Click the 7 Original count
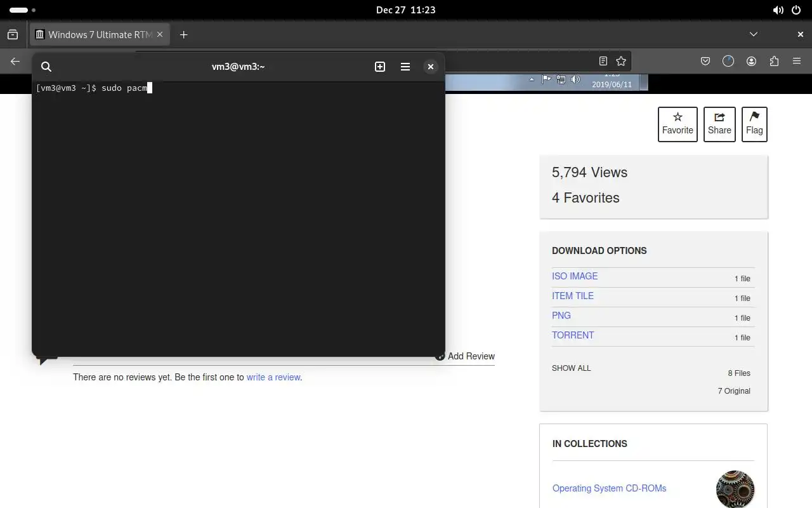 pos(734,391)
